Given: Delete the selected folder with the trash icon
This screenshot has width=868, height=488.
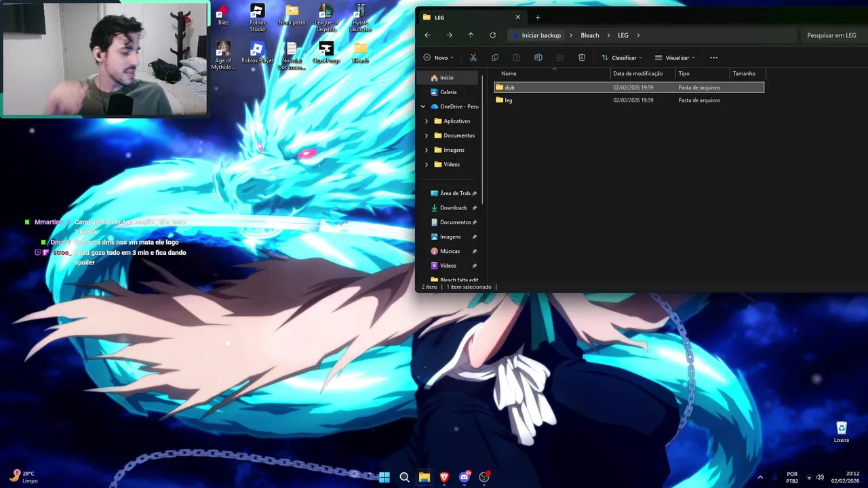Looking at the screenshot, I should pyautogui.click(x=582, y=58).
